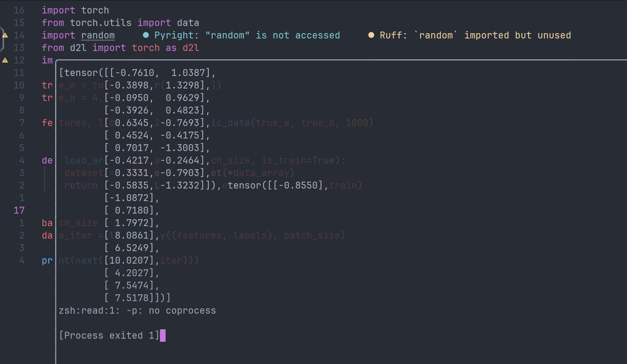Click the '[tensor([[-0.7610' output start
Viewport: 627px width, 364px height.
pyautogui.click(x=106, y=73)
